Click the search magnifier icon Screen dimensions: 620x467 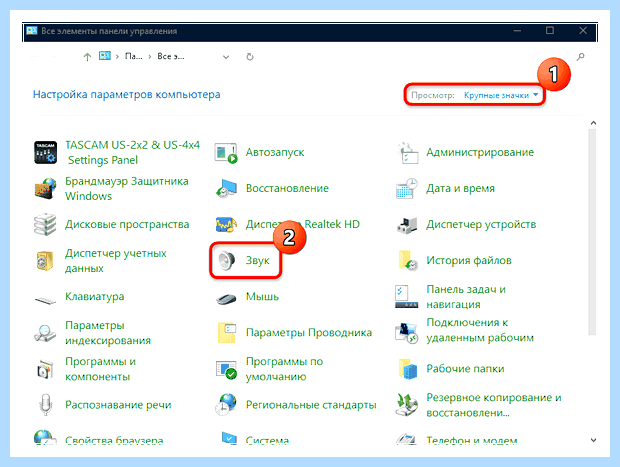pyautogui.click(x=580, y=57)
